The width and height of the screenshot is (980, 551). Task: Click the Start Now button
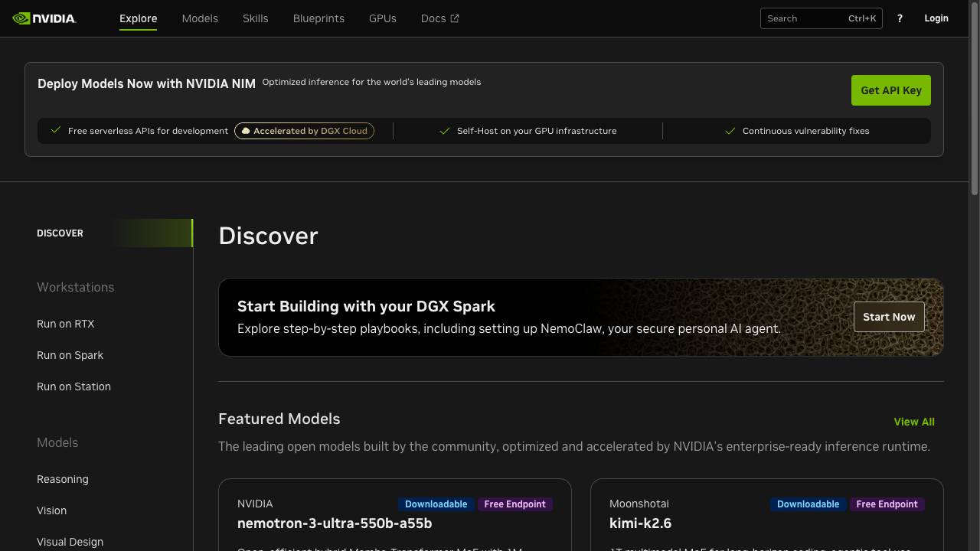click(889, 317)
